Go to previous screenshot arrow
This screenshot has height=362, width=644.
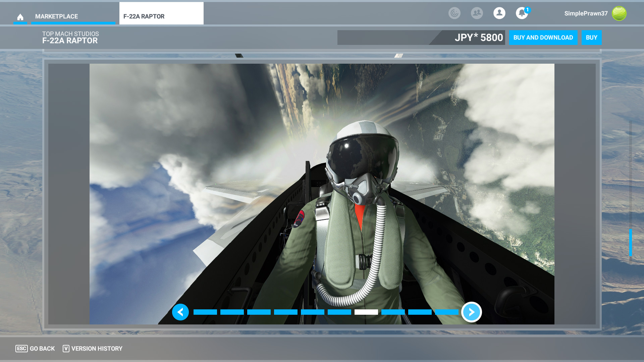tap(180, 312)
